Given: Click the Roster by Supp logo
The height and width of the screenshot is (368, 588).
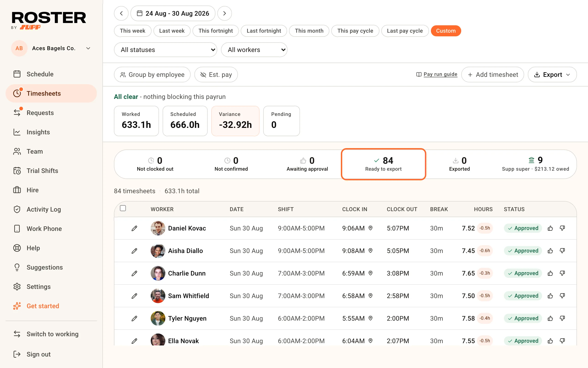Looking at the screenshot, I should (49, 21).
